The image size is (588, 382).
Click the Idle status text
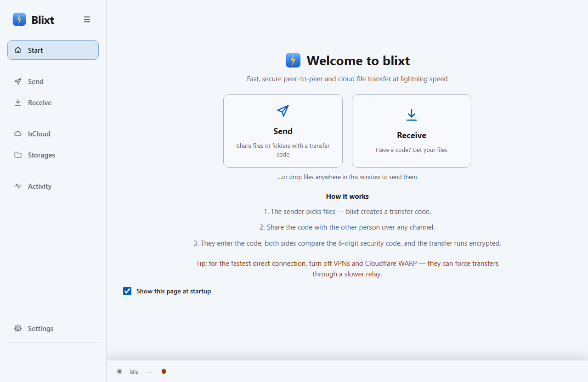pos(134,372)
